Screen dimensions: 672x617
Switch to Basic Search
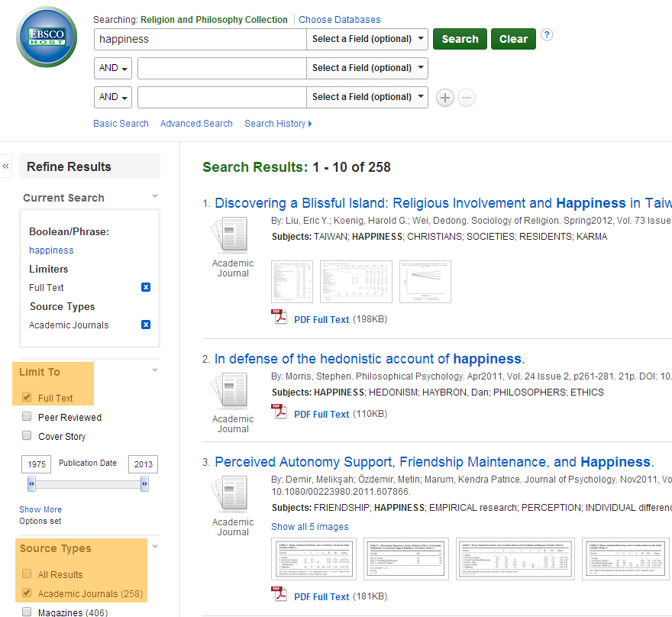click(121, 124)
